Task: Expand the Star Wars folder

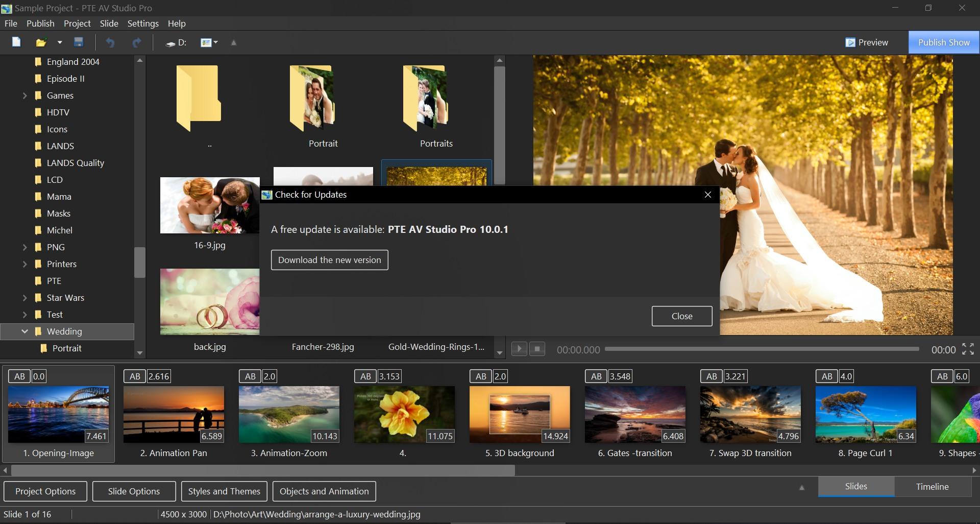Action: point(24,298)
